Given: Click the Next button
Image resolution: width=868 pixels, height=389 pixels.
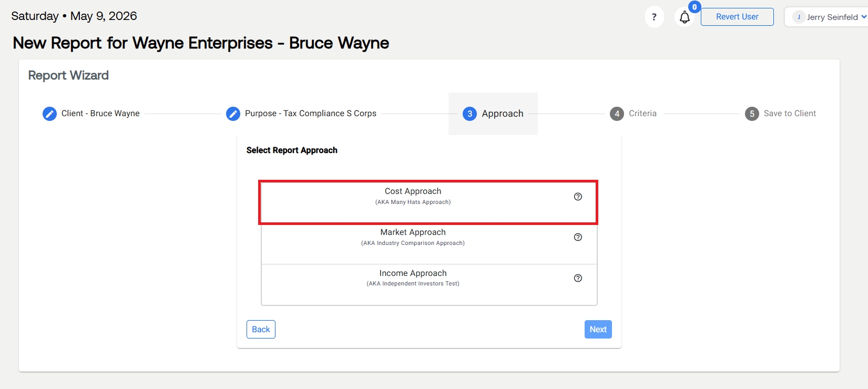Looking at the screenshot, I should [x=598, y=330].
